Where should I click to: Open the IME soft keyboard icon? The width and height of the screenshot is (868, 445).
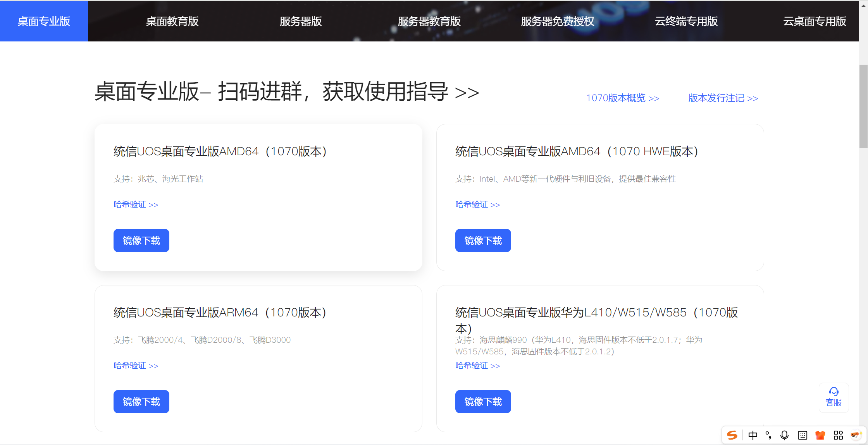point(803,435)
